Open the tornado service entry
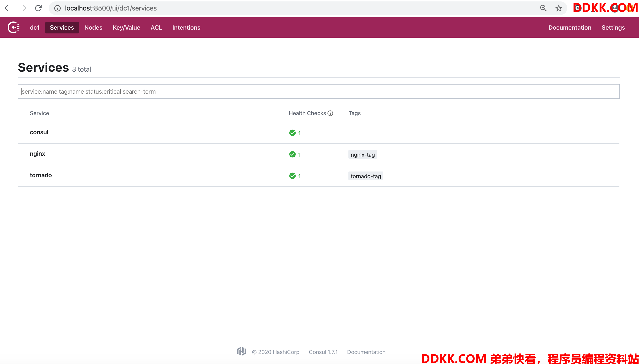The width and height of the screenshot is (639, 364). 41,175
